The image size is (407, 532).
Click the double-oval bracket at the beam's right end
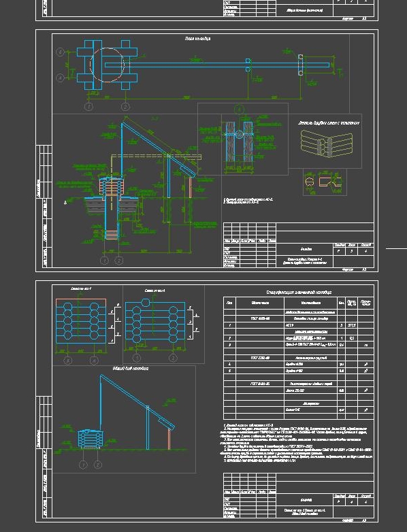[300, 65]
